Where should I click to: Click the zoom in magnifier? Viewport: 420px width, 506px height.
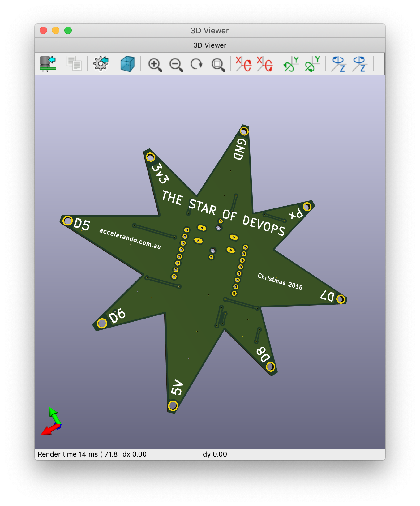point(155,65)
